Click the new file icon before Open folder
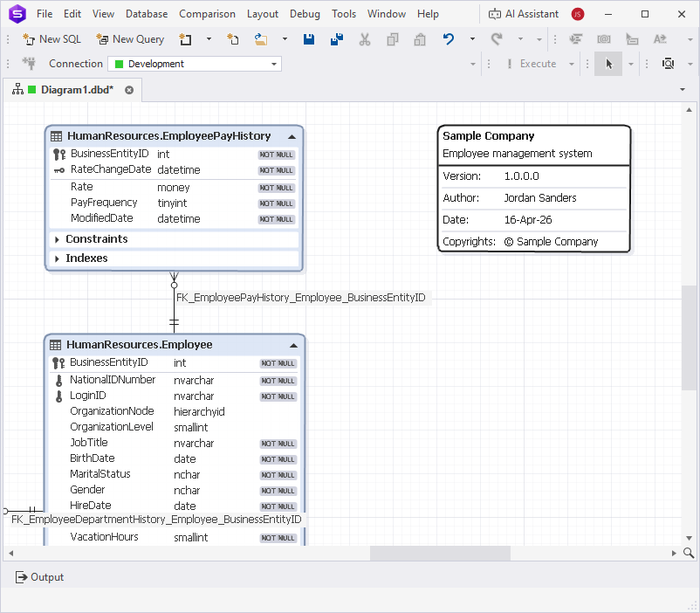The height and width of the screenshot is (613, 700). (x=232, y=39)
